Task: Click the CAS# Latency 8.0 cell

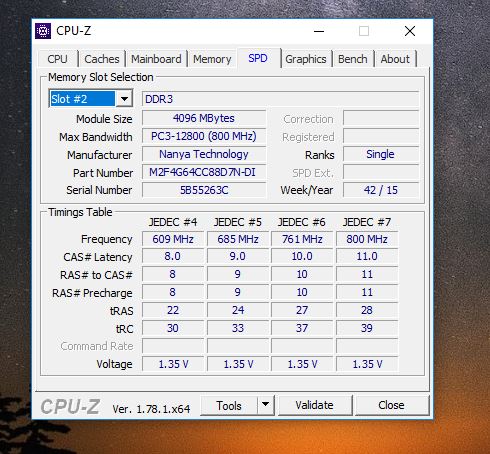Action: (173, 256)
